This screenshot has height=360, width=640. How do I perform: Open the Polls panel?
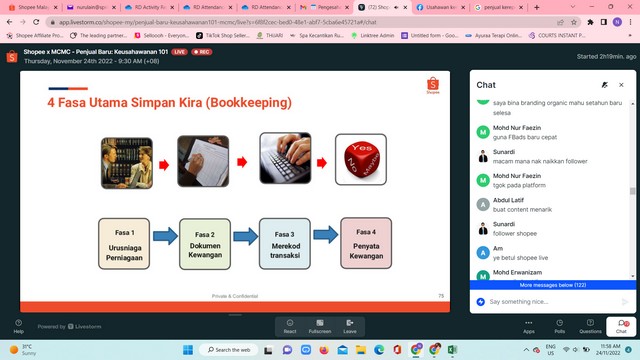(560, 327)
